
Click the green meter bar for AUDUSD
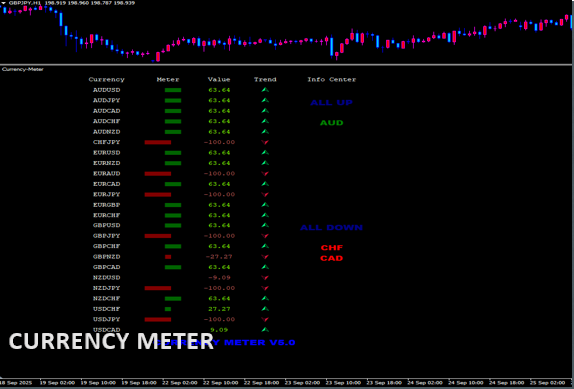173,90
